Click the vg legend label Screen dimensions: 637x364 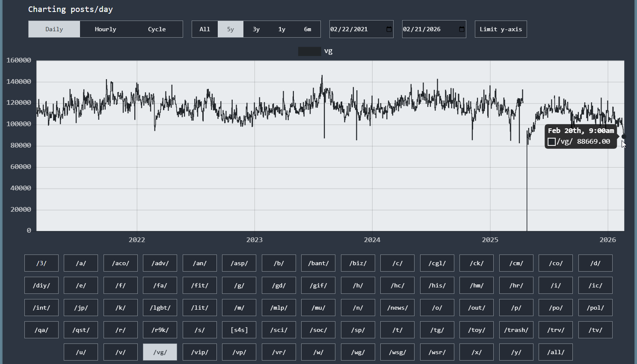[x=329, y=51]
